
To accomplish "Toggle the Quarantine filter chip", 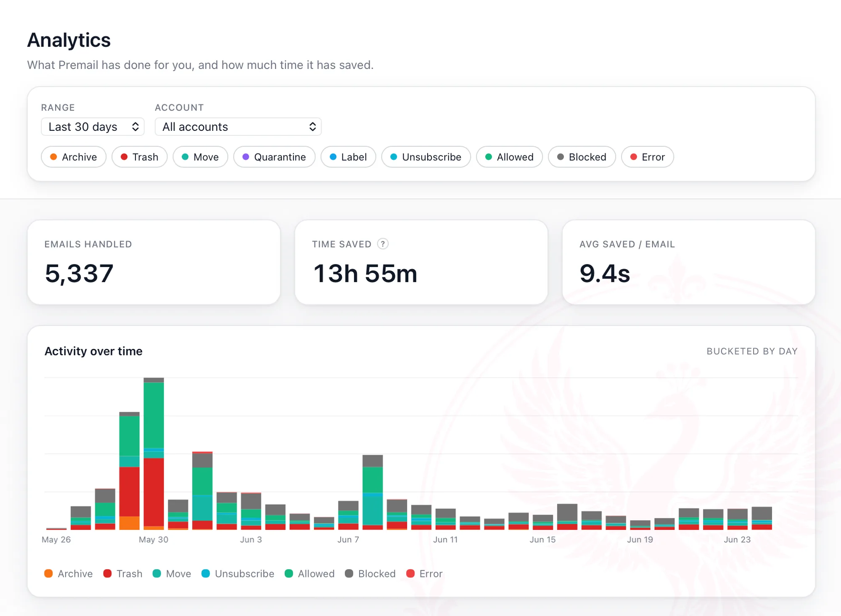I will coord(274,157).
